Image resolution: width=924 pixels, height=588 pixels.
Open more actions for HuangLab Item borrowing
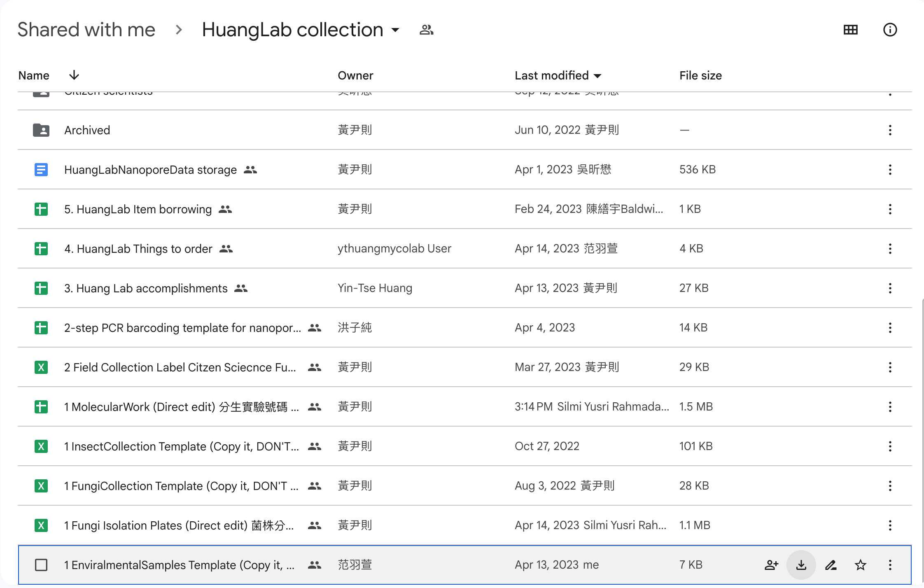pos(890,209)
